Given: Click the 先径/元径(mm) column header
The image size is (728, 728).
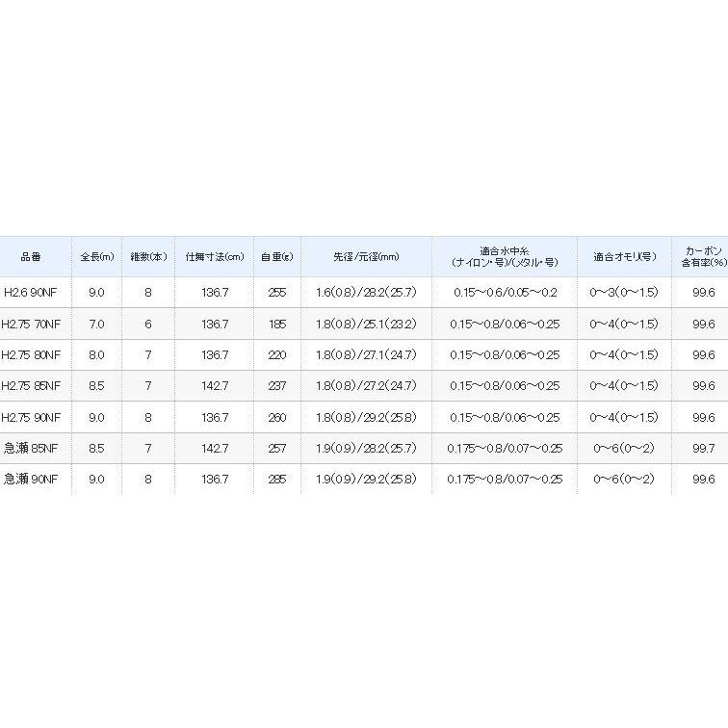Looking at the screenshot, I should coord(366,257).
